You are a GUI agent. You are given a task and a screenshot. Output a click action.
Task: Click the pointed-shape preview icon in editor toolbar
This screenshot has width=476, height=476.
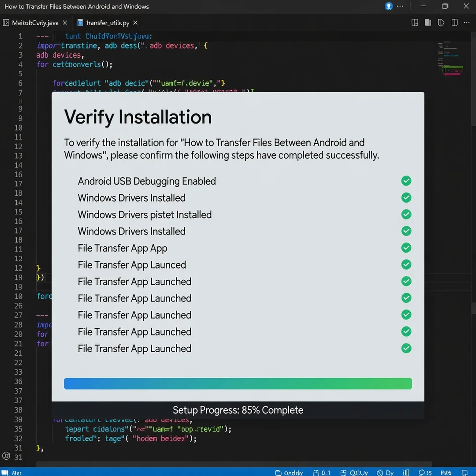[441, 22]
